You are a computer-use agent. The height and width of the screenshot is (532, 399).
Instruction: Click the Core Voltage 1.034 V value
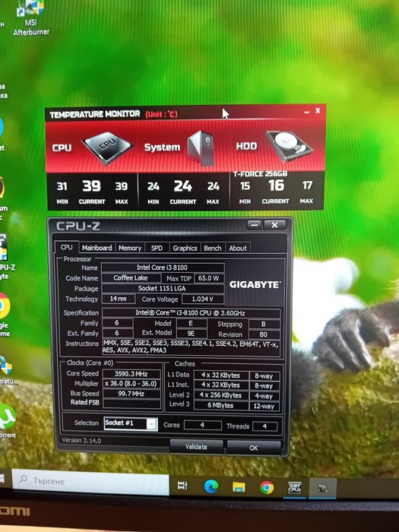(x=203, y=299)
